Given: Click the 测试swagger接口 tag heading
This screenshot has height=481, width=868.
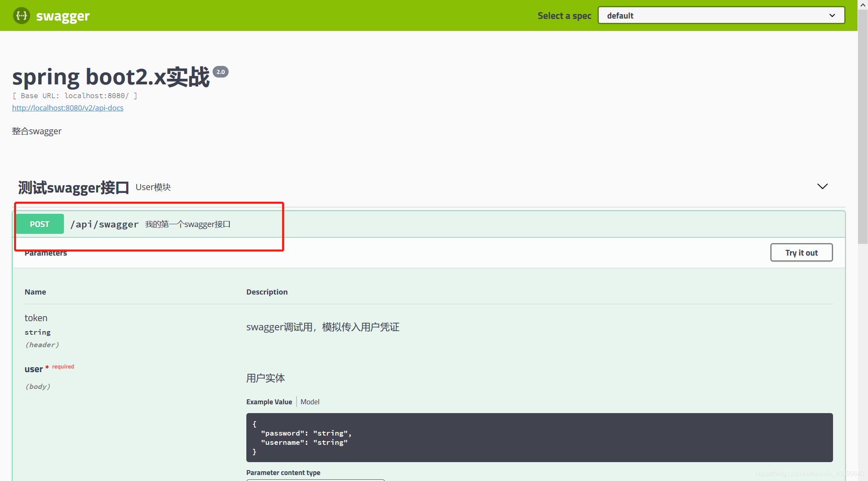Looking at the screenshot, I should [74, 188].
